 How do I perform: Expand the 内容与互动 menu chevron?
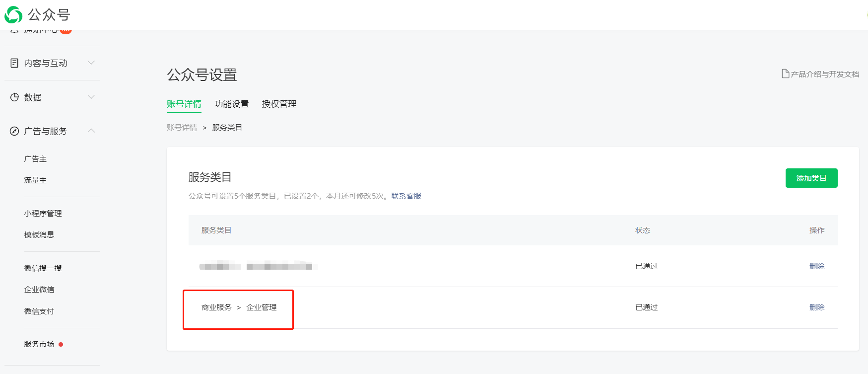pyautogui.click(x=91, y=63)
